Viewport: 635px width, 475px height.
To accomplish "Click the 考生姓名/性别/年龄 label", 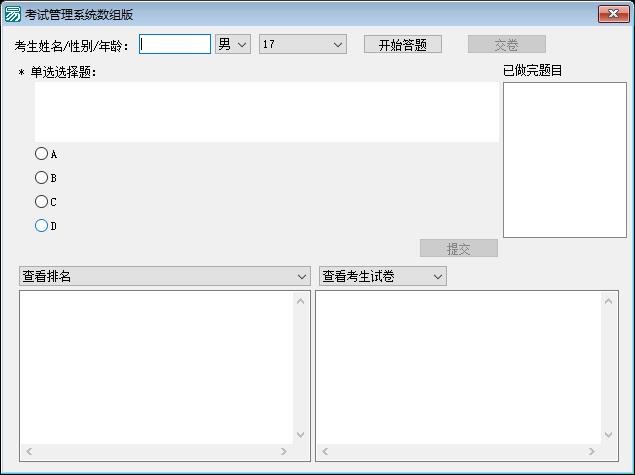I will click(x=71, y=47).
